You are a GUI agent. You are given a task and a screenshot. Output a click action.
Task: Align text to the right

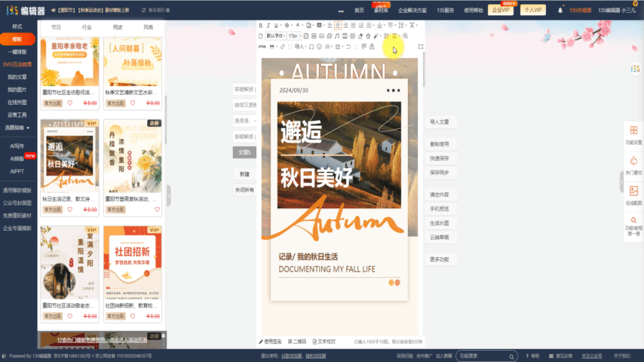345,26
